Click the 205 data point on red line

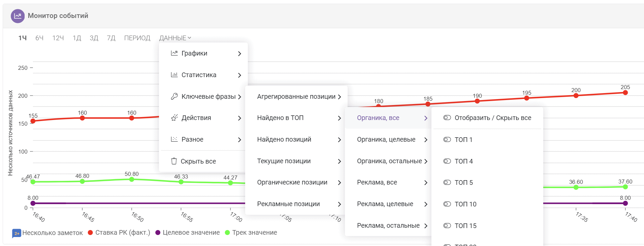point(625,93)
